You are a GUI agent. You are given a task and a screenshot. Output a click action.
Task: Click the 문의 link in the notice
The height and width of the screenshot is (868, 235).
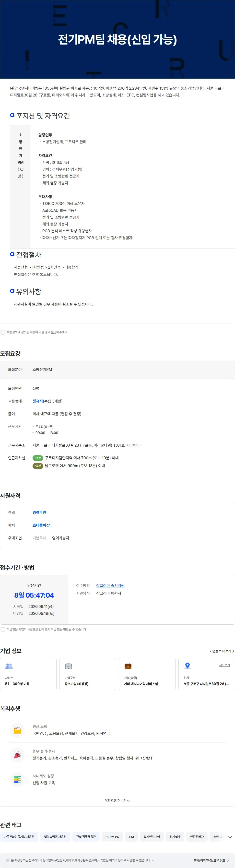pyautogui.click(x=54, y=332)
